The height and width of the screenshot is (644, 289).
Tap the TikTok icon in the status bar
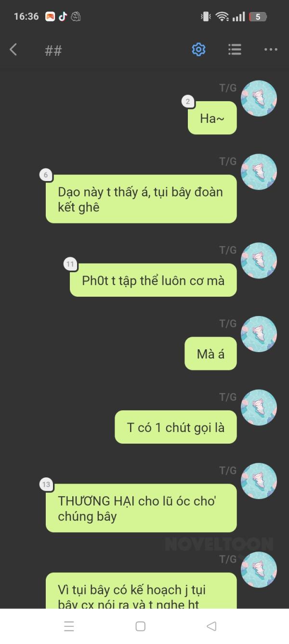click(x=63, y=17)
